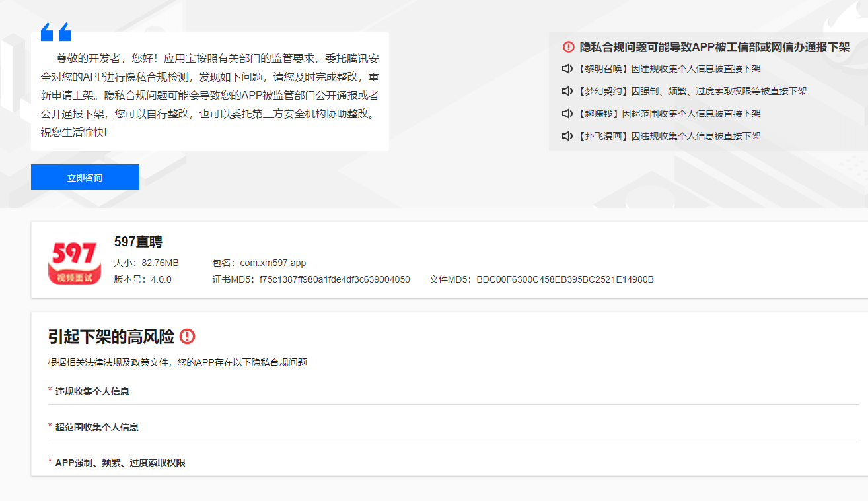Click the 引起下架的高风险 heading
Screen dimensions: 868x501
[x=111, y=337]
